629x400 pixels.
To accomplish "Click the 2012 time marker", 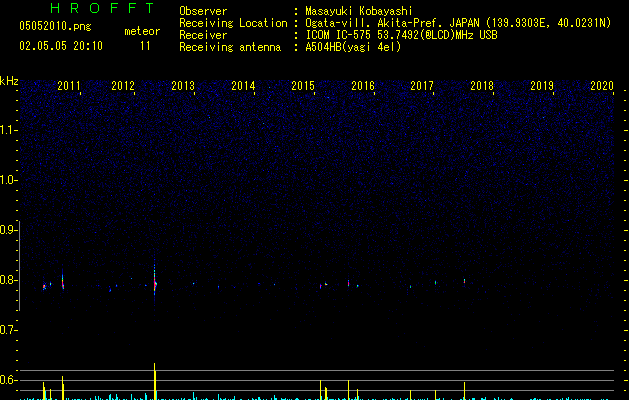I will pyautogui.click(x=123, y=85).
